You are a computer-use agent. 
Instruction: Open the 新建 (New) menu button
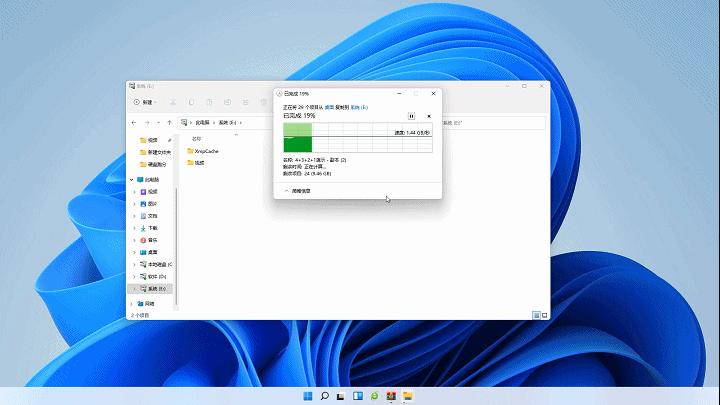click(x=145, y=102)
